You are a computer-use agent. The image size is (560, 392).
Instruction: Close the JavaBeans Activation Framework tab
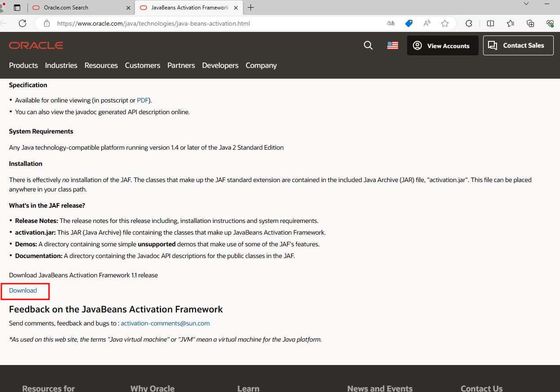[236, 8]
